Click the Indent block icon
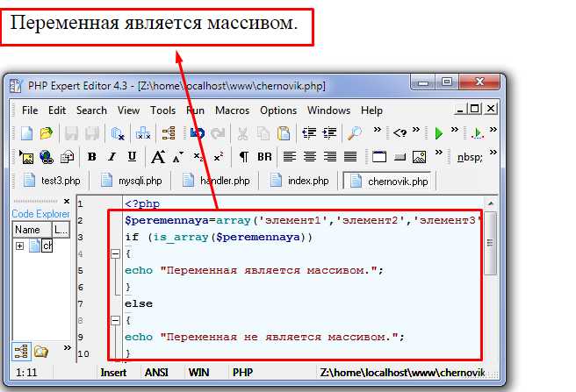576x392 pixels. point(329,133)
